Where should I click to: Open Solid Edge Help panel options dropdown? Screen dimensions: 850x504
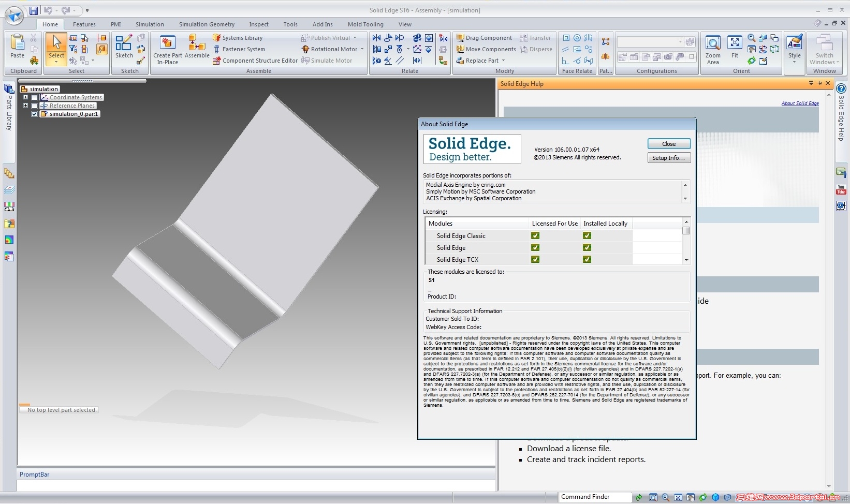tap(811, 83)
